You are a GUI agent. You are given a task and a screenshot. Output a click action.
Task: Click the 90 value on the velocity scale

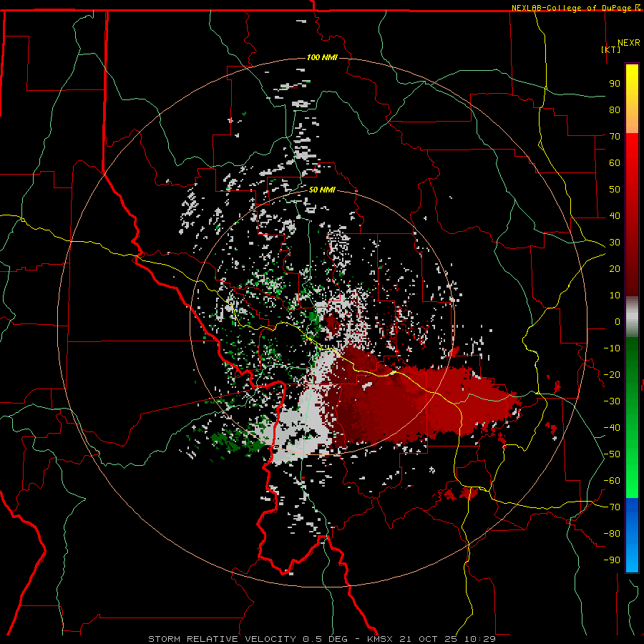(615, 84)
